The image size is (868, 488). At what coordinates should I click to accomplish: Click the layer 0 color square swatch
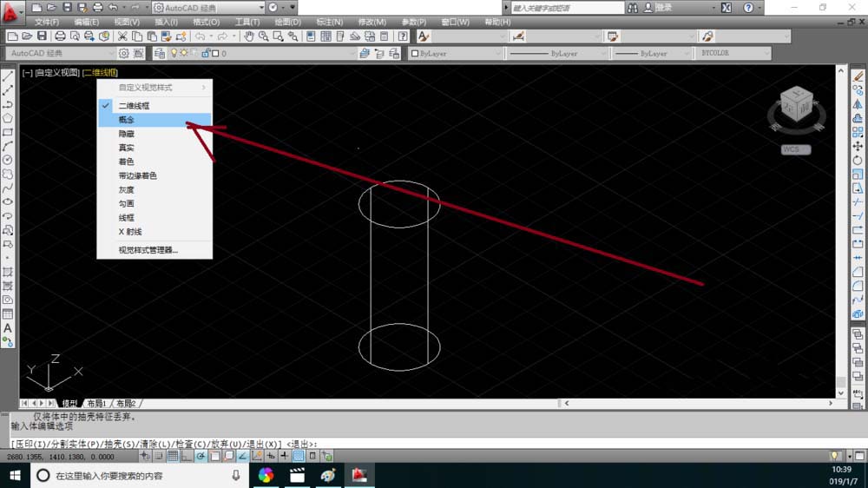pos(215,54)
